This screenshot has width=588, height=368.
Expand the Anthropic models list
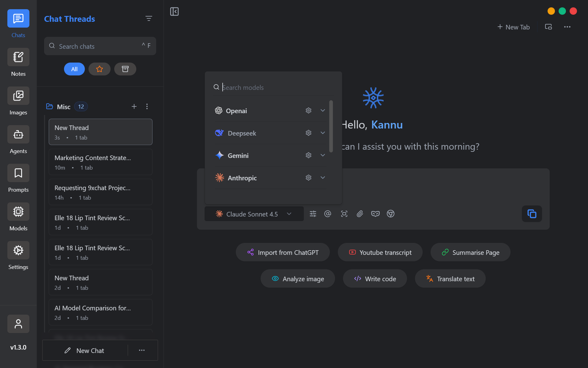click(322, 178)
